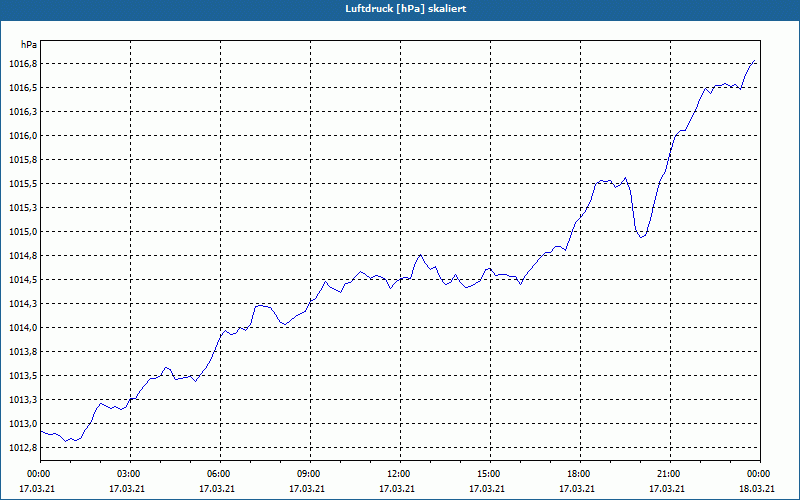The height and width of the screenshot is (500, 800).
Task: Click the 18:00 time label
Action: click(580, 474)
